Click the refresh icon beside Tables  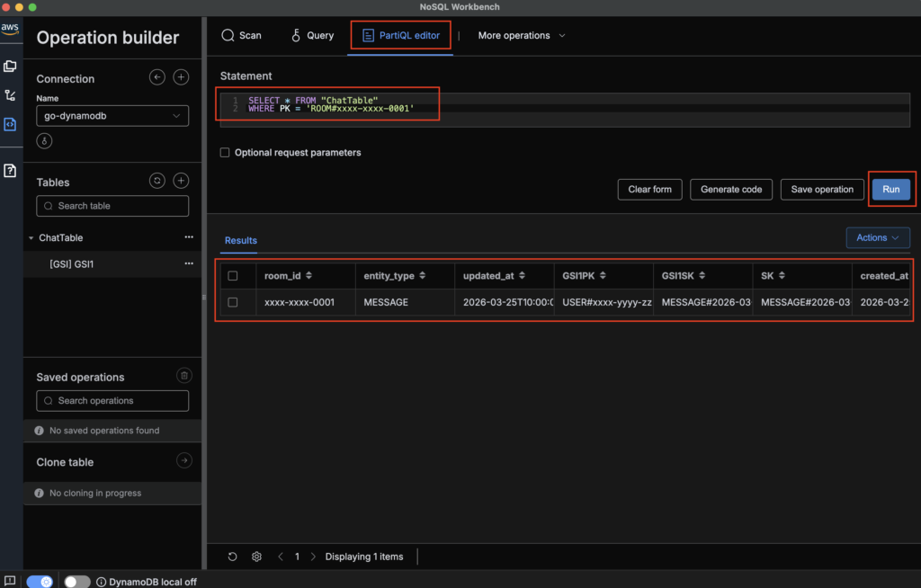[157, 181]
